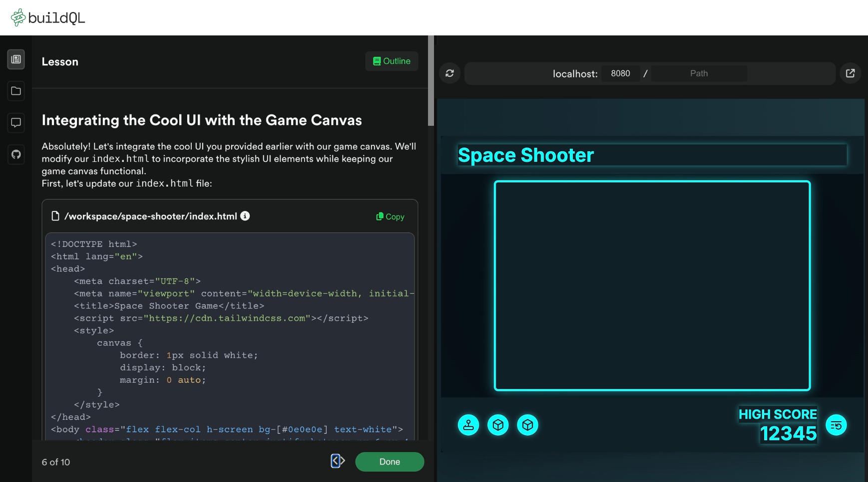Image resolution: width=868 pixels, height=482 pixels.
Task: Click the cube button farthest from the joystick
Action: pyautogui.click(x=527, y=425)
